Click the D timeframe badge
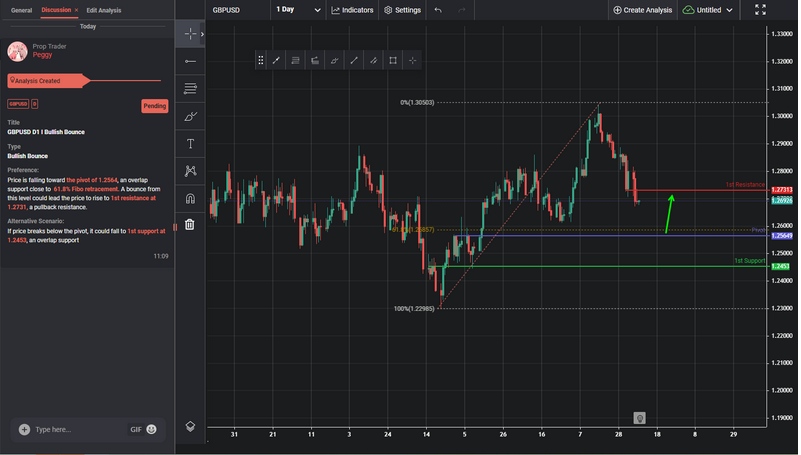This screenshot has height=455, width=801. (35, 104)
